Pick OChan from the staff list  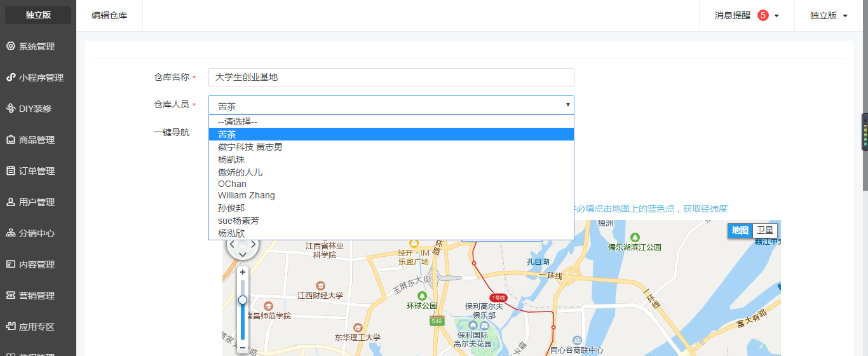[391, 184]
